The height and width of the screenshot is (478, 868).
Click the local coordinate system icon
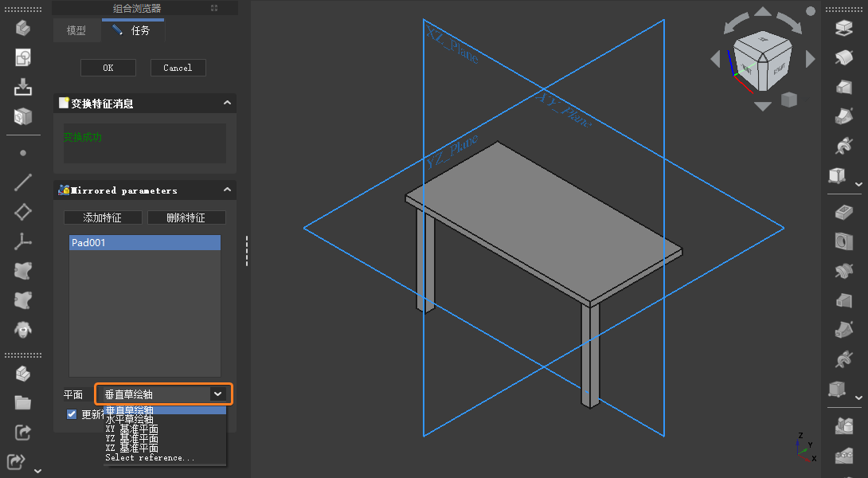tap(22, 241)
